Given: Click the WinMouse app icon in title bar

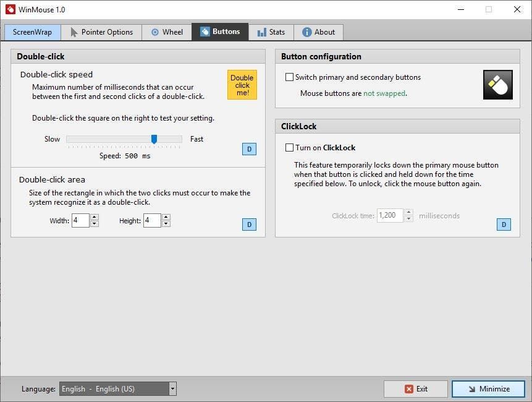Looking at the screenshot, I should click(x=10, y=9).
